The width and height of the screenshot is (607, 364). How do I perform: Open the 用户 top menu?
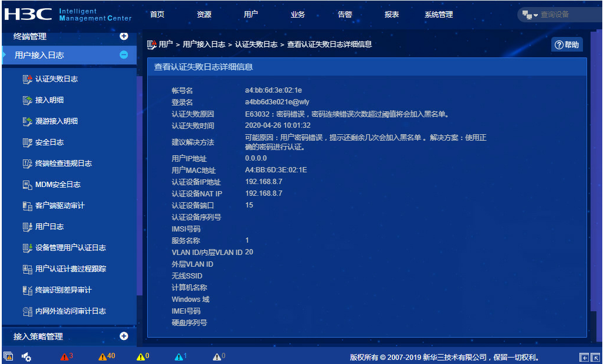[x=251, y=14]
